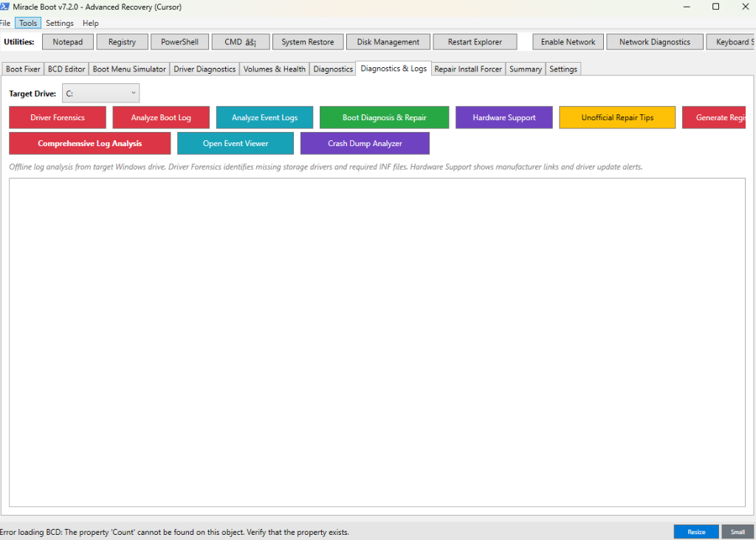Click the Small button in the status bar
Screen dimensions: 756x540
pos(738,531)
